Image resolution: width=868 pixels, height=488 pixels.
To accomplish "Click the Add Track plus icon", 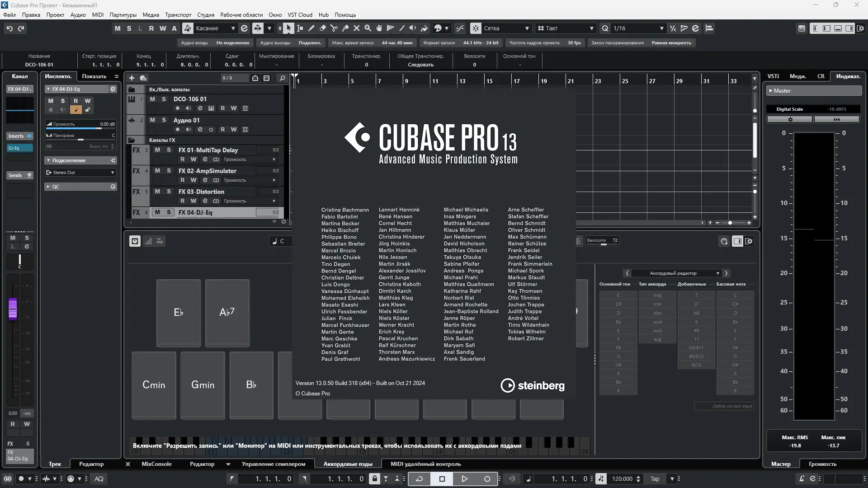I will [132, 78].
